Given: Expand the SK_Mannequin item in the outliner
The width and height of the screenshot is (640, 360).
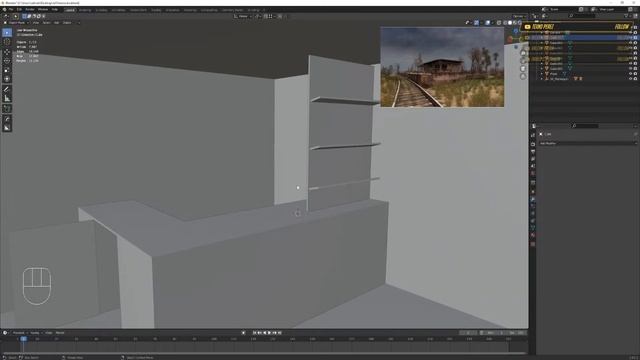Looking at the screenshot, I should 542,79.
